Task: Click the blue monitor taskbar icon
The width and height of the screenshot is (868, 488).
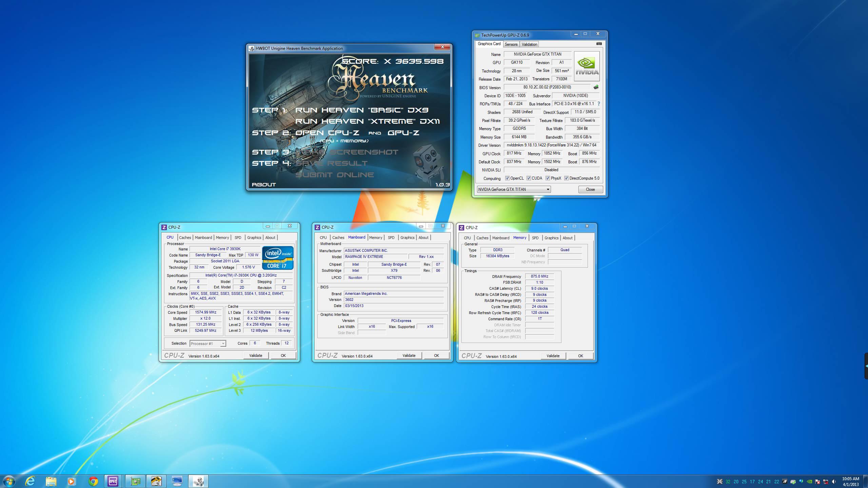Action: pos(177,481)
